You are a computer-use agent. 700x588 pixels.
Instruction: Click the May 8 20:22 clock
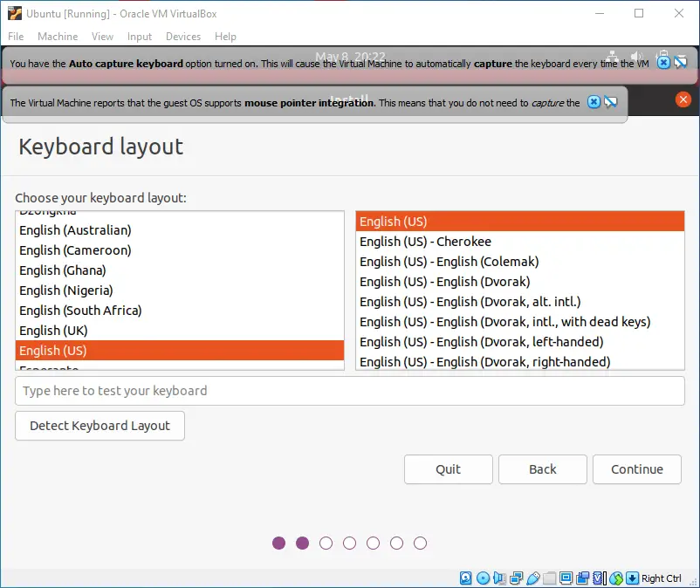[350, 55]
